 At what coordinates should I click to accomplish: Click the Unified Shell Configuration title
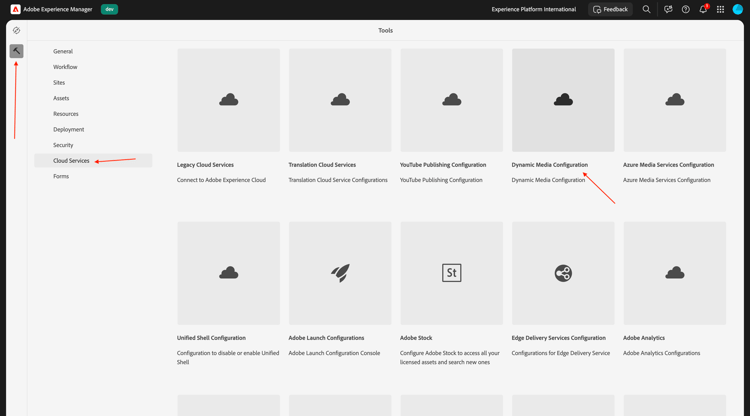click(211, 338)
